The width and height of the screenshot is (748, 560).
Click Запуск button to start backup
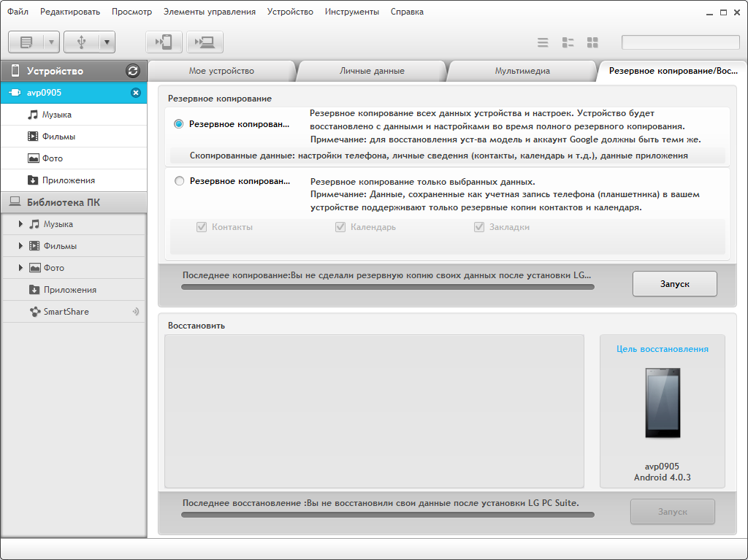(674, 284)
